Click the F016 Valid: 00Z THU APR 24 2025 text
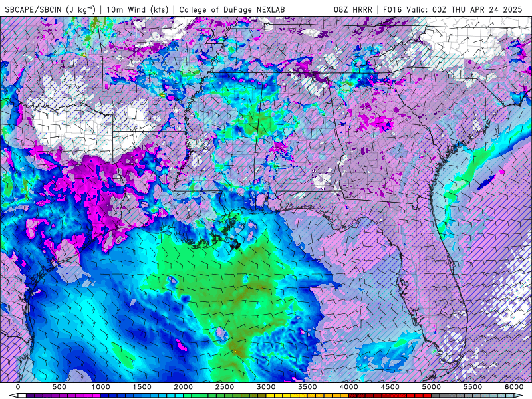This screenshot has width=532, height=399. coord(453,10)
